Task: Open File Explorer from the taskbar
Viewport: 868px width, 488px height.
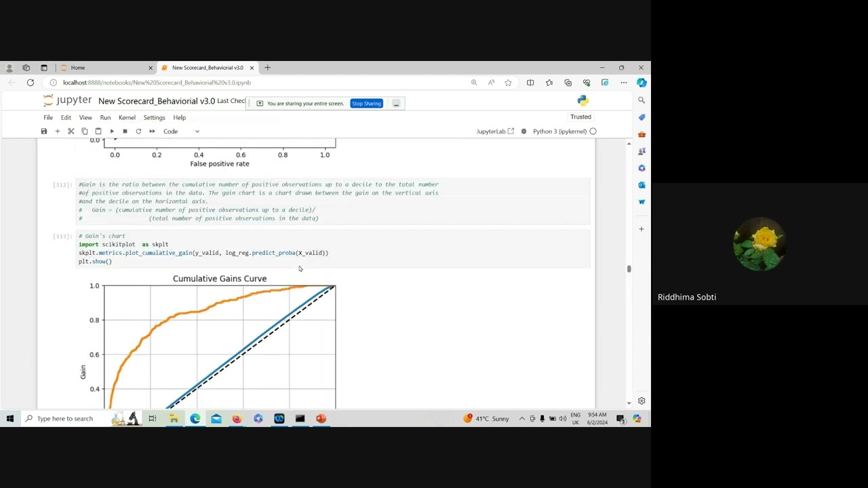Action: pos(174,419)
